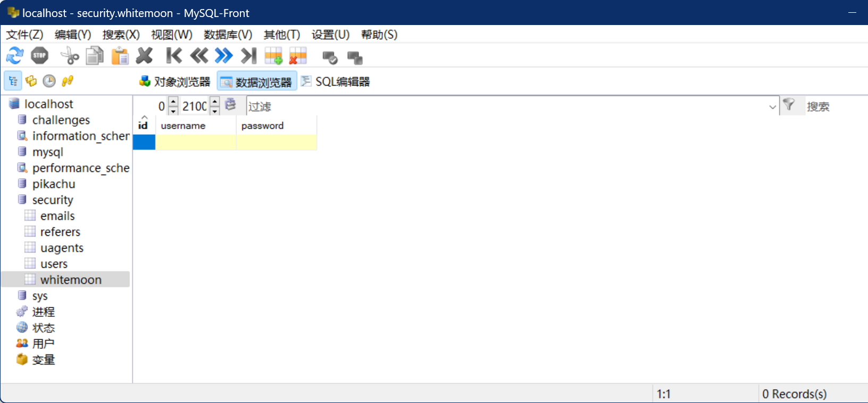Open the emails table
Screen dimensions: 868x403
pyautogui.click(x=57, y=216)
